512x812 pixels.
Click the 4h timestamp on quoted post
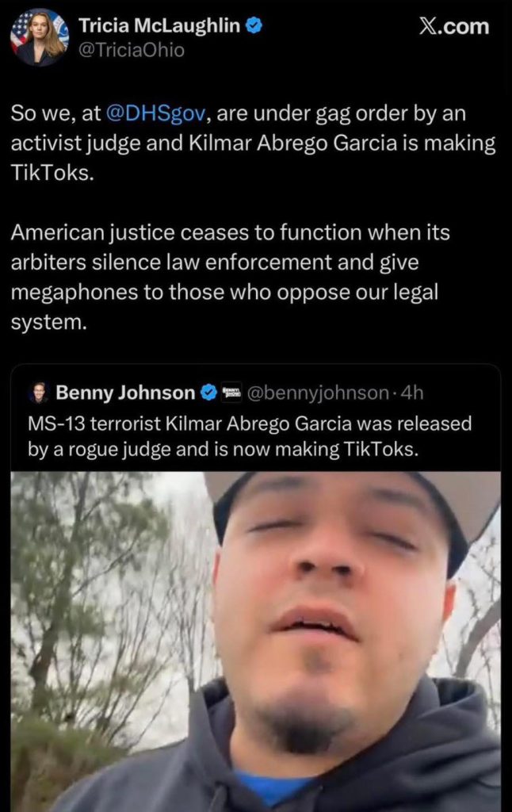pyautogui.click(x=414, y=393)
